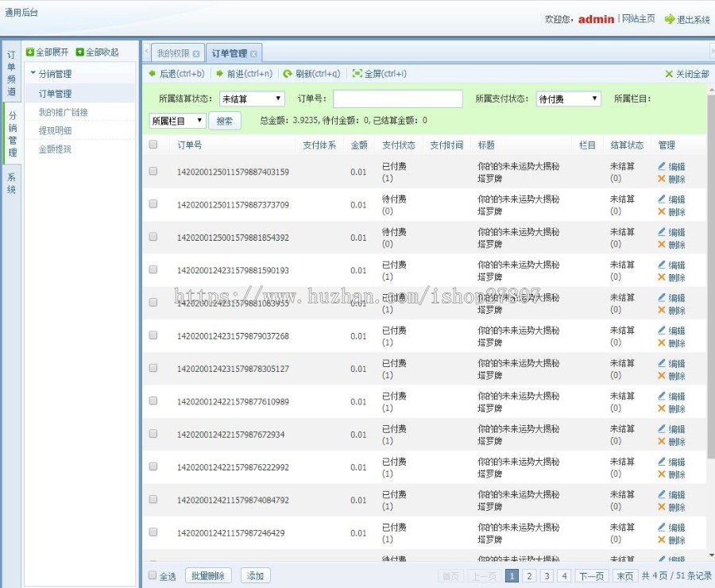The image size is (715, 588).
Task: Check the select-all checkbox in the table header
Action: tap(153, 145)
